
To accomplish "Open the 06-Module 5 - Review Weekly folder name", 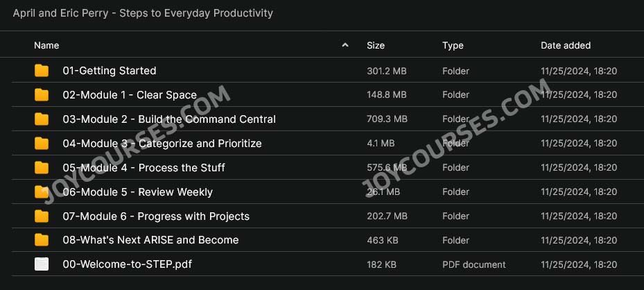I will [137, 191].
